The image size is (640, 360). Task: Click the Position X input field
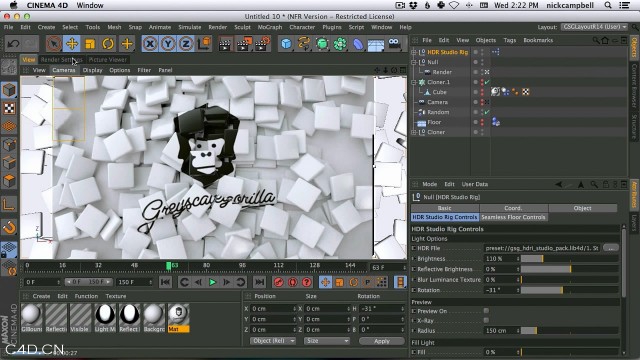(x=273, y=309)
